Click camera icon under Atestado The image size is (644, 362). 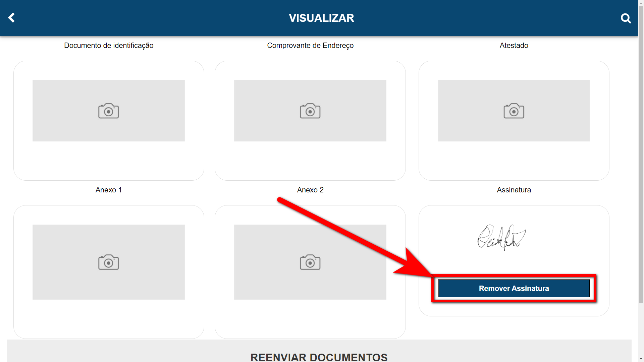[x=514, y=111]
